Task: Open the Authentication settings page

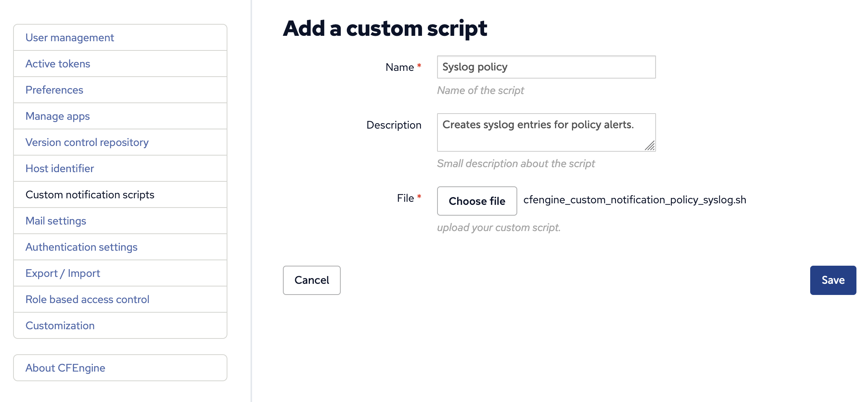Action: click(x=82, y=247)
